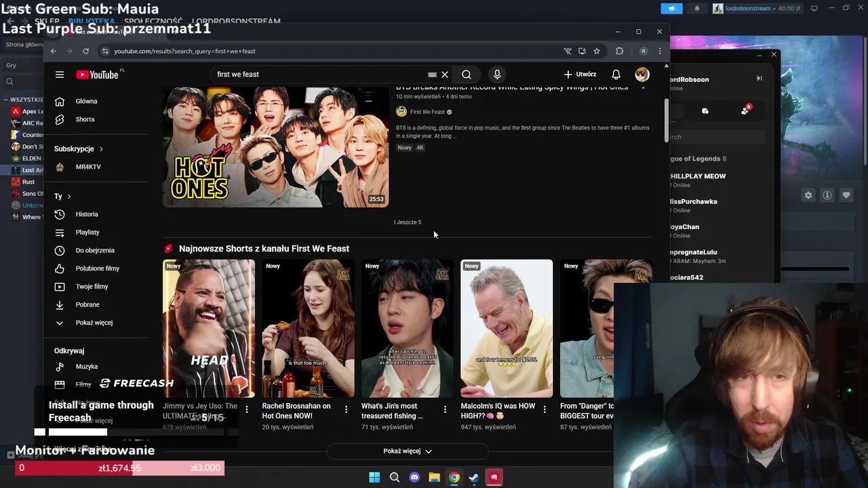Collapse friends panel arrow icon
Viewport: 868px width, 488px height.
click(x=759, y=78)
